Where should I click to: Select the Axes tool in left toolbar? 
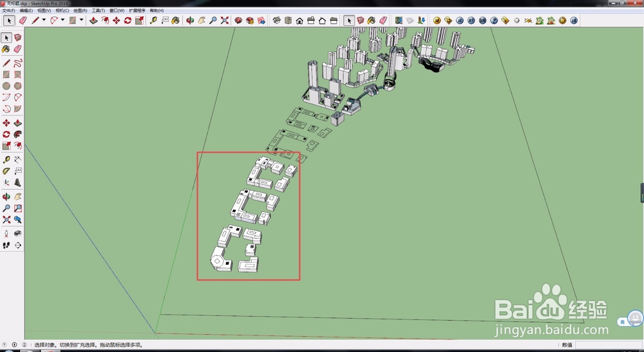click(6, 183)
